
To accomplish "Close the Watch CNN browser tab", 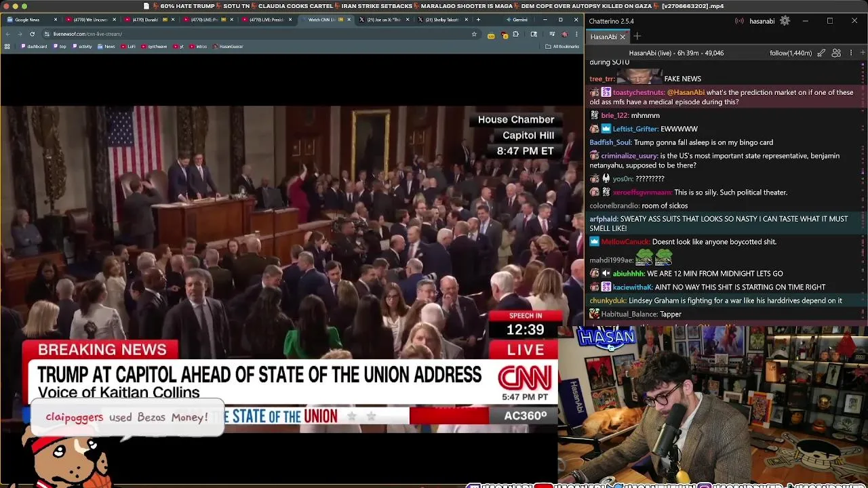I will 349,20.
